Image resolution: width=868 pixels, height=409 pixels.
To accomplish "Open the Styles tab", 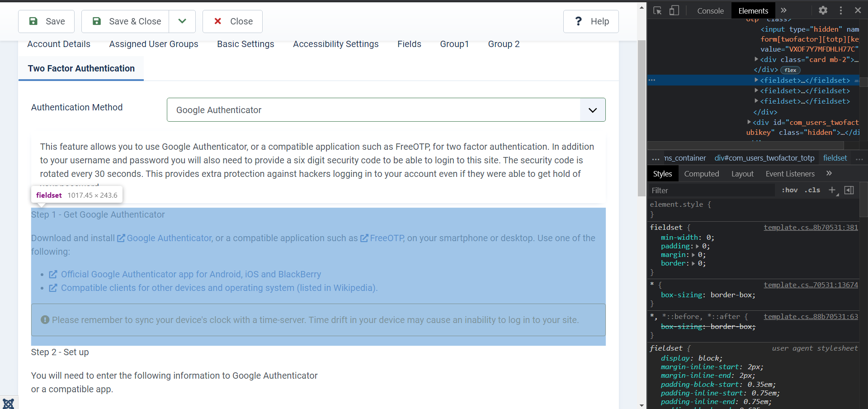I will [662, 174].
